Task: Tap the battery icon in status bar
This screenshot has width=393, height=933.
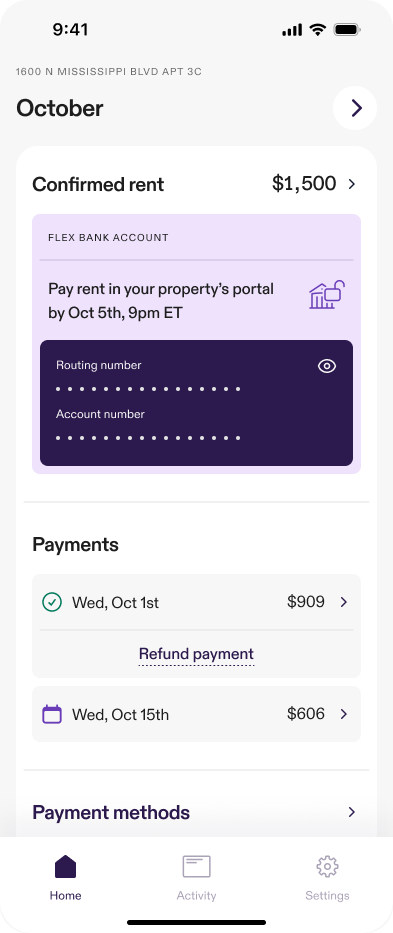Action: [x=348, y=29]
